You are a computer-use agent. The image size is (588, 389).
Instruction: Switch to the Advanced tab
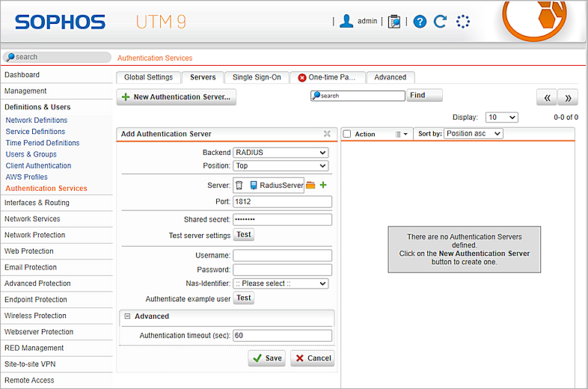pyautogui.click(x=390, y=77)
